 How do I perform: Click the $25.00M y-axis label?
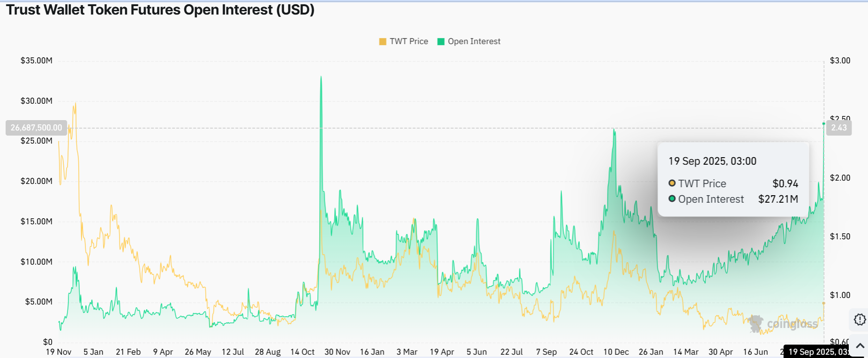37,141
